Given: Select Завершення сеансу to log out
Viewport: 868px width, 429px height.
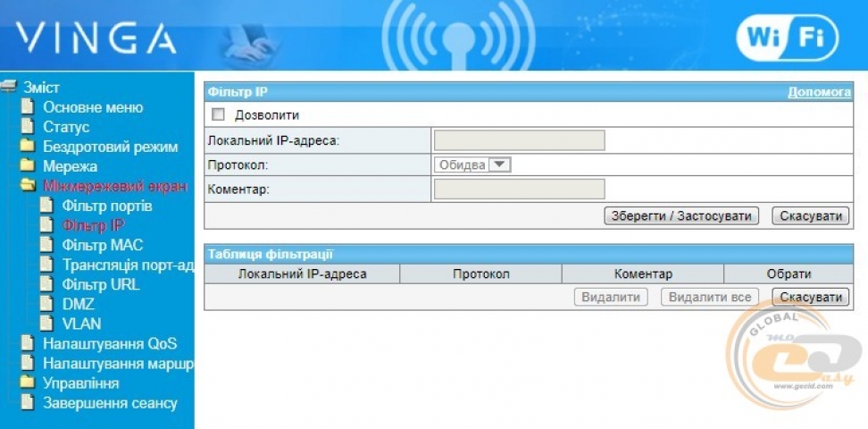Looking at the screenshot, I should pyautogui.click(x=110, y=403).
